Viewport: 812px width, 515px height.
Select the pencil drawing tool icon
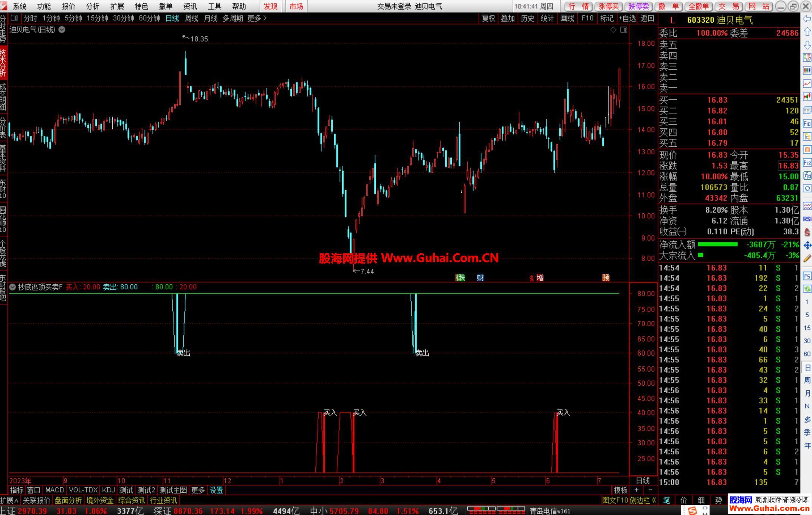click(x=807, y=258)
